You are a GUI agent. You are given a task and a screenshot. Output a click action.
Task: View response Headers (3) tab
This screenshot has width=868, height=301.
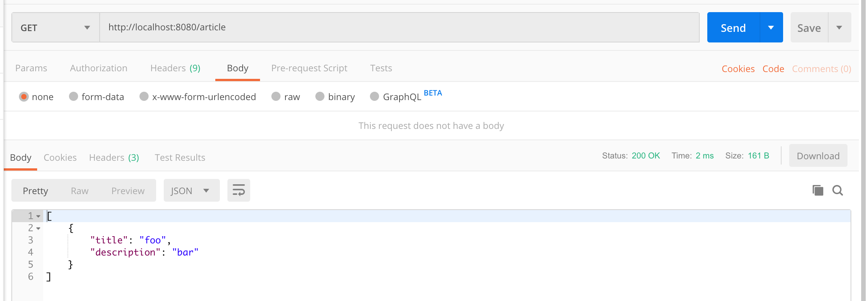(x=114, y=158)
